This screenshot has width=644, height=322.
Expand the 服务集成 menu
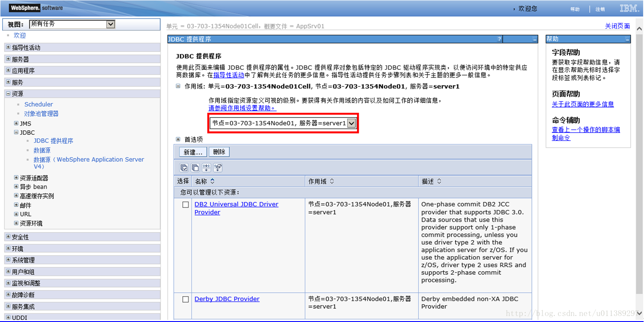tap(8, 307)
